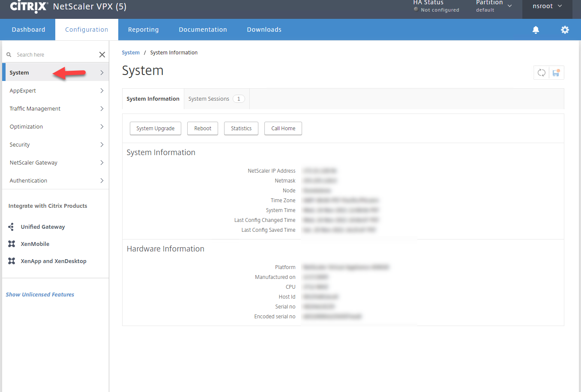Open the Partition dropdown
The image size is (581, 392).
click(494, 6)
